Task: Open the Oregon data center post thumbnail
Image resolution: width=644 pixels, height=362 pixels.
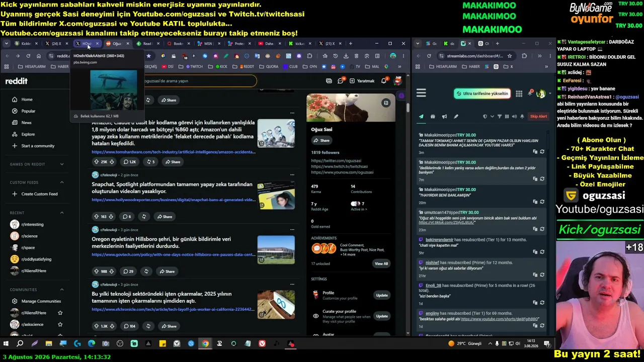Action: [x=276, y=249]
